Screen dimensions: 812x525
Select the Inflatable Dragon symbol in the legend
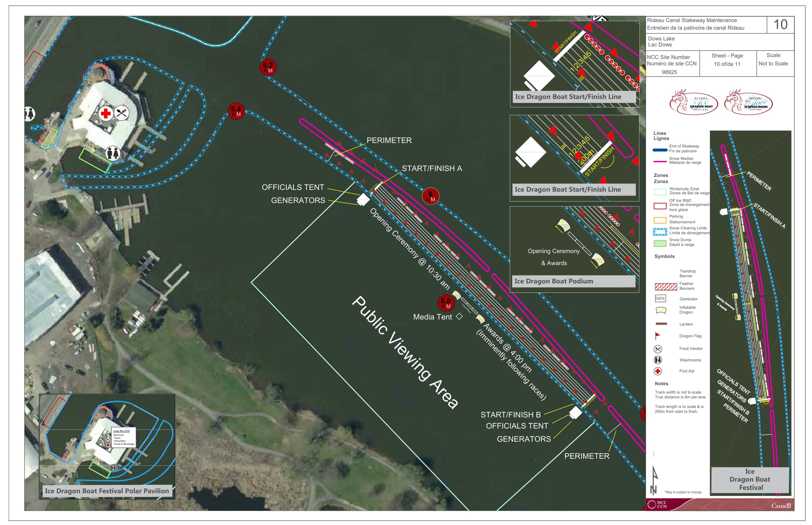(661, 310)
